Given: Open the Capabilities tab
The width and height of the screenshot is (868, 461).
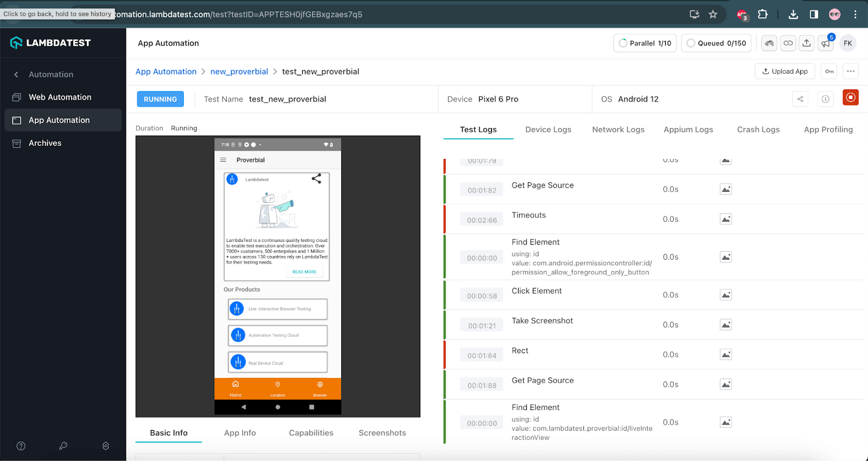Looking at the screenshot, I should 311,433.
